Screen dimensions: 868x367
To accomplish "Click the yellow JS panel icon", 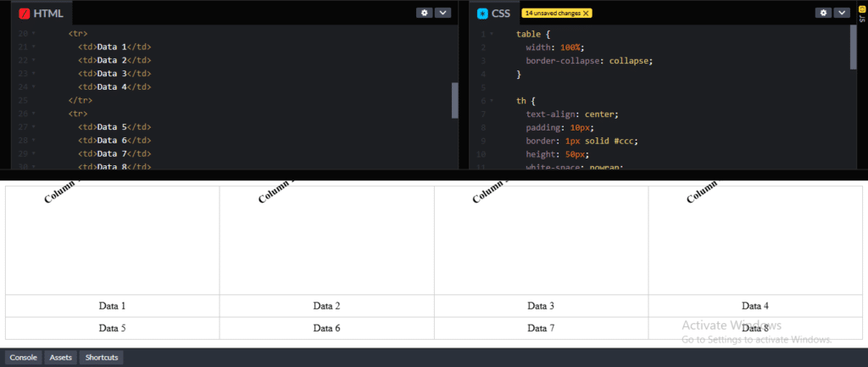I will (x=862, y=9).
